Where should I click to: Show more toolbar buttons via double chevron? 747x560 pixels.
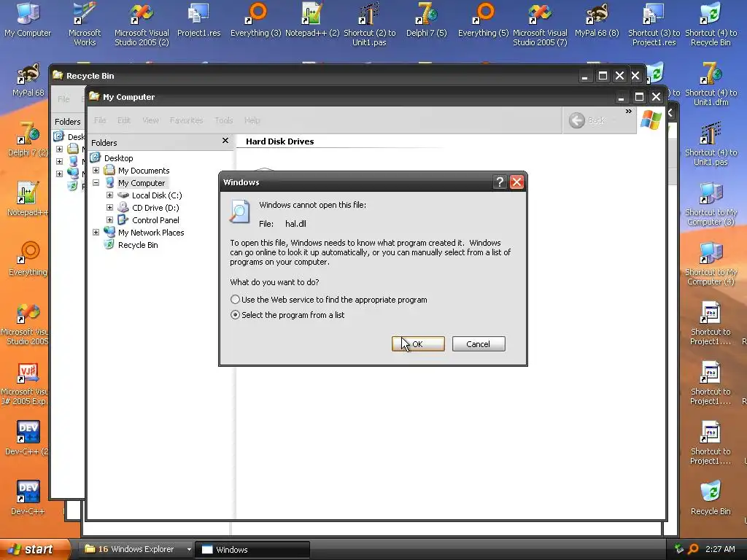pyautogui.click(x=628, y=112)
